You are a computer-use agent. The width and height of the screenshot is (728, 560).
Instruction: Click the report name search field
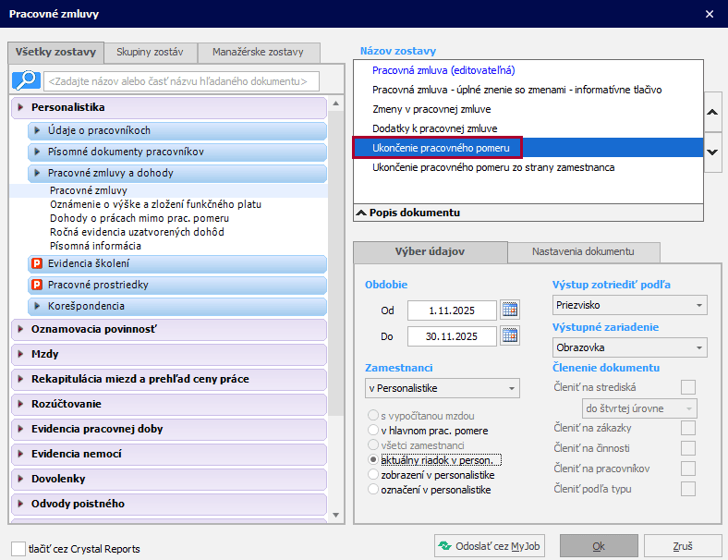tap(181, 81)
